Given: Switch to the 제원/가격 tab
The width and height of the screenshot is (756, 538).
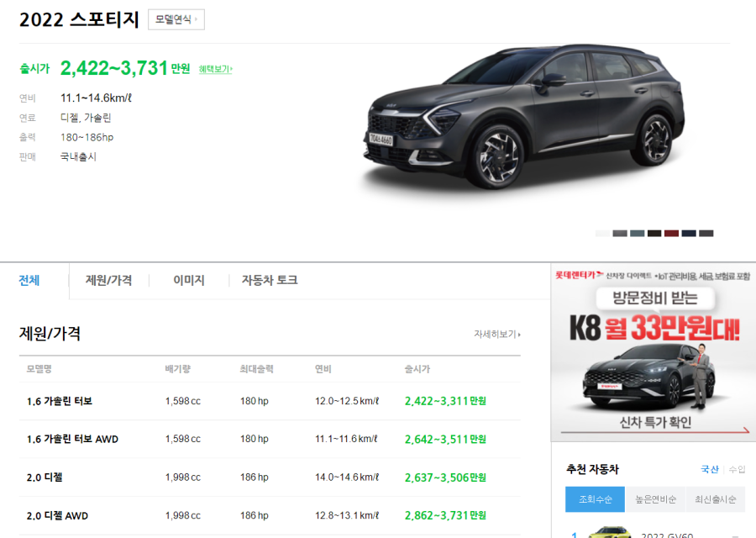Looking at the screenshot, I should pyautogui.click(x=108, y=280).
